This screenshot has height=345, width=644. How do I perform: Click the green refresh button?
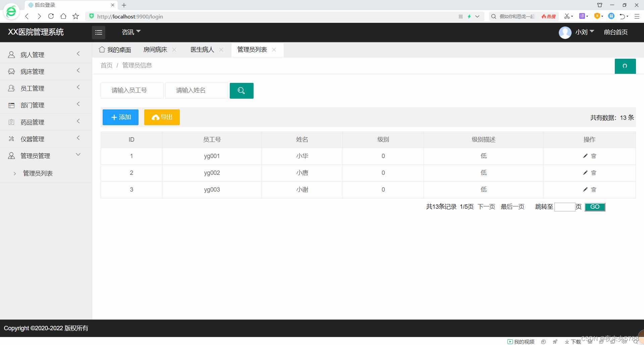625,66
